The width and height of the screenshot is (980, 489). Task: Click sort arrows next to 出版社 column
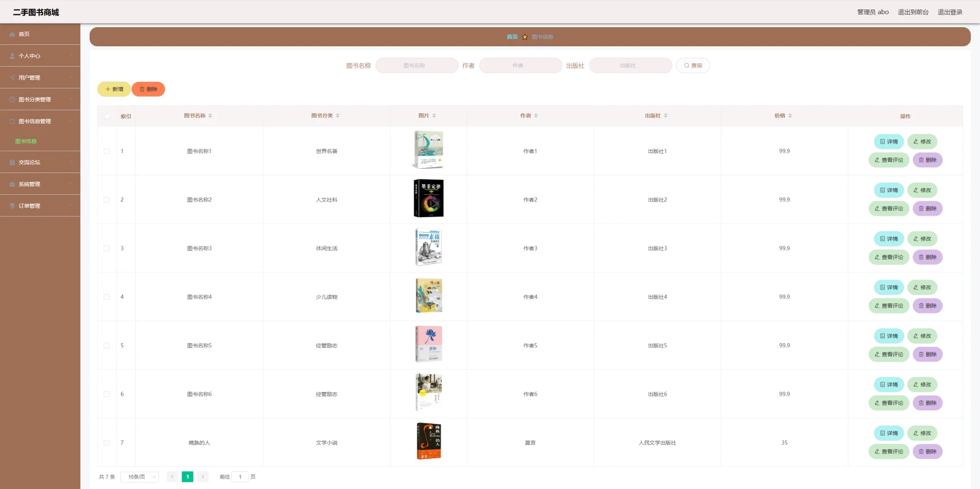click(666, 116)
